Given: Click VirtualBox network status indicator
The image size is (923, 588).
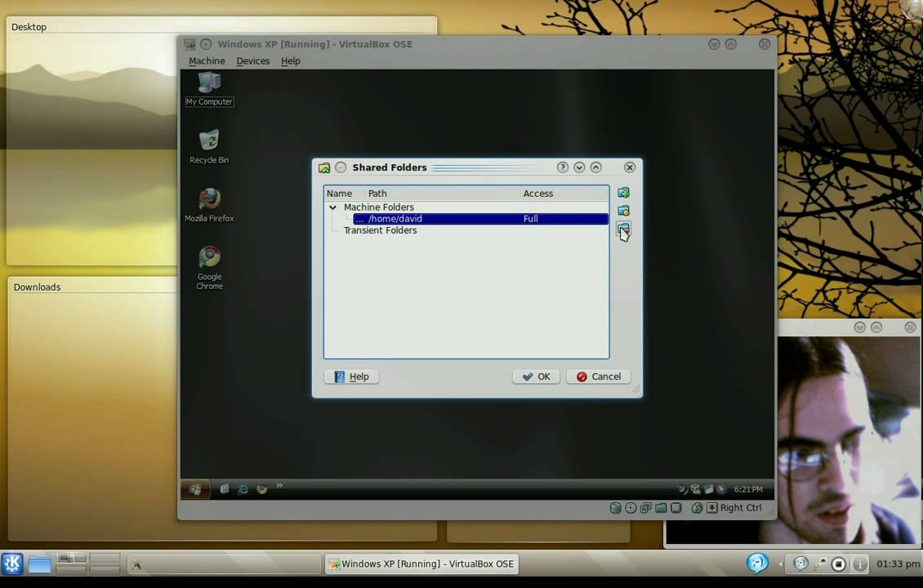Looking at the screenshot, I should pyautogui.click(x=646, y=507).
